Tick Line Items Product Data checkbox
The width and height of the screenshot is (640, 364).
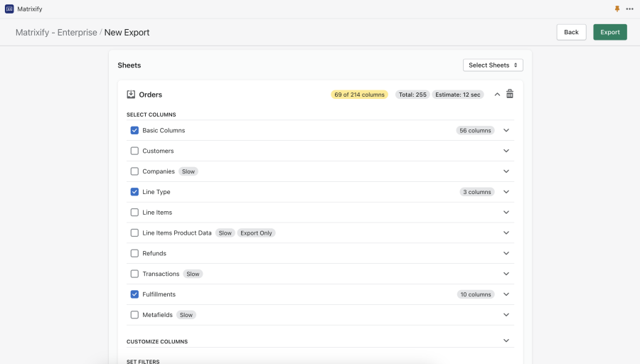pos(134,232)
